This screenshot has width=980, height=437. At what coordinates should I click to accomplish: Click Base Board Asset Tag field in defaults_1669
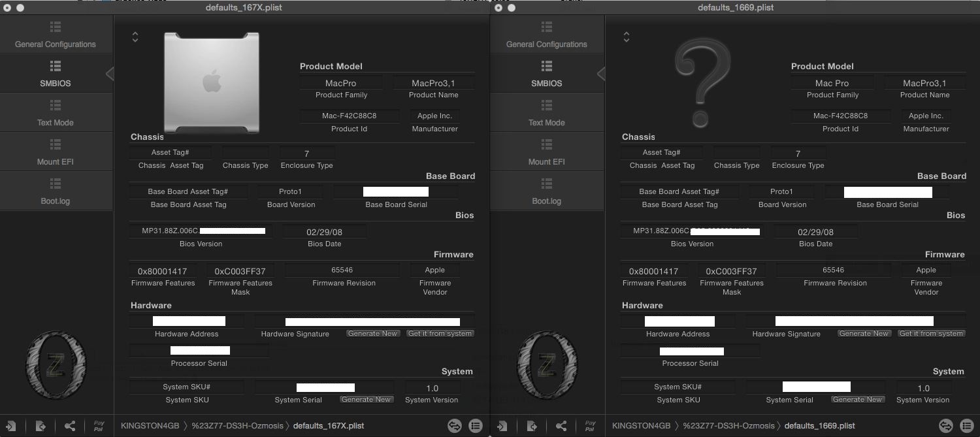(679, 191)
